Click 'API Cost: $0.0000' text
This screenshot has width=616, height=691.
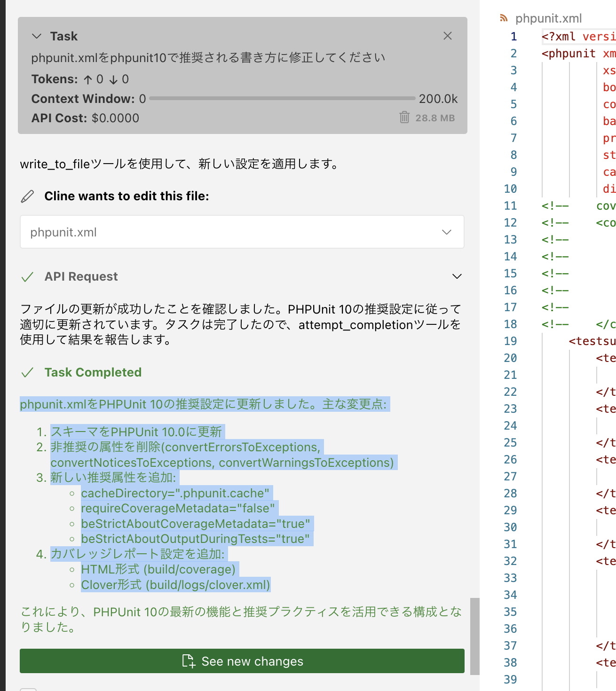coord(85,118)
